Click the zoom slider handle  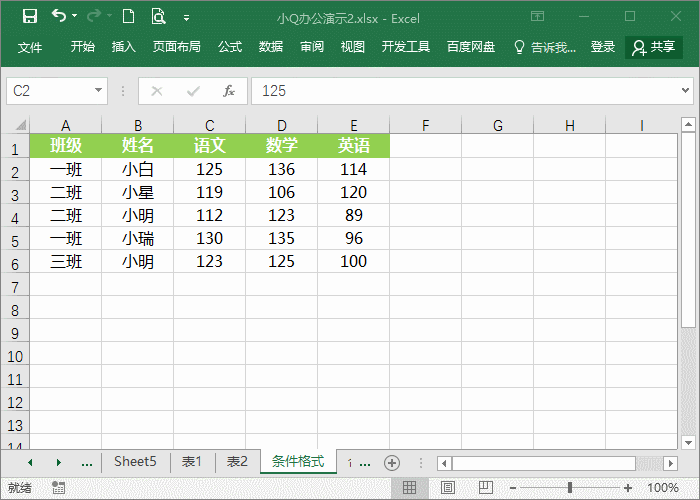click(x=570, y=488)
